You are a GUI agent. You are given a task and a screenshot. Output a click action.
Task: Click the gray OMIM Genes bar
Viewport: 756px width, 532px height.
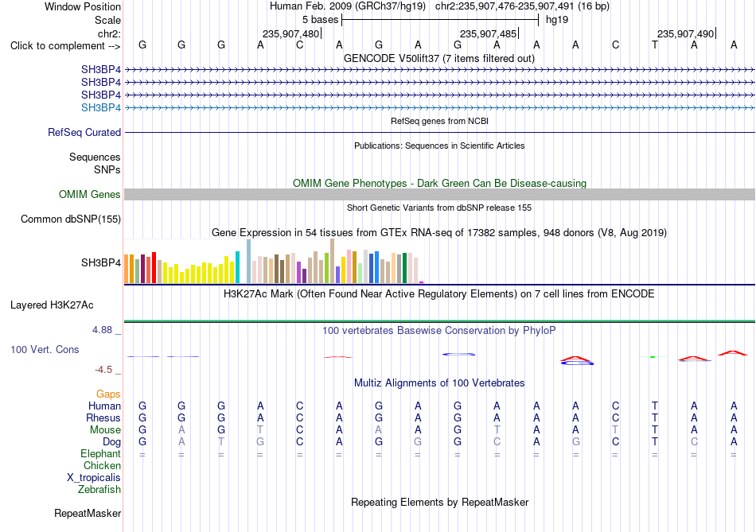439,194
